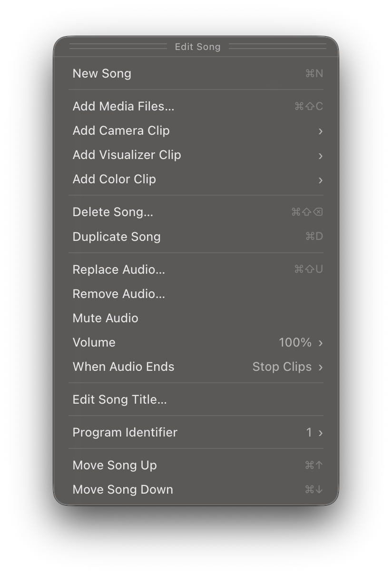
Task: Create a New Song
Action: [102, 73]
